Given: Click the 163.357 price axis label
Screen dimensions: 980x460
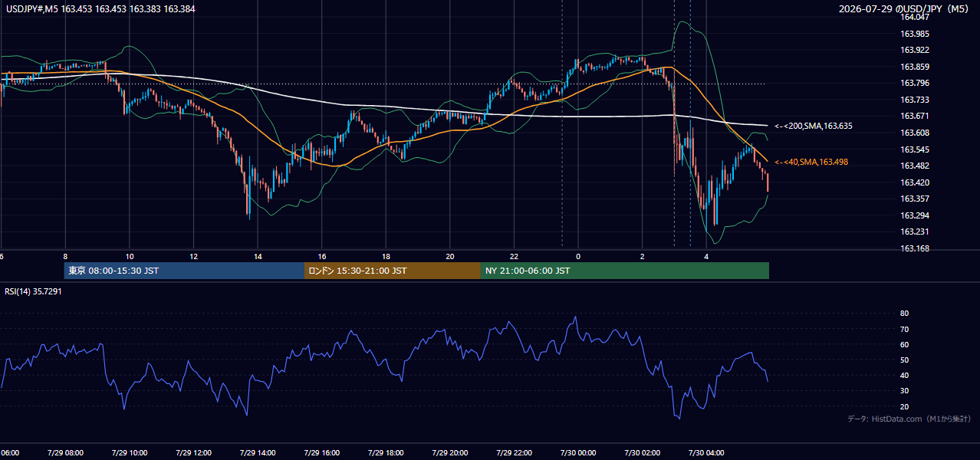Looking at the screenshot, I should click(x=915, y=199).
